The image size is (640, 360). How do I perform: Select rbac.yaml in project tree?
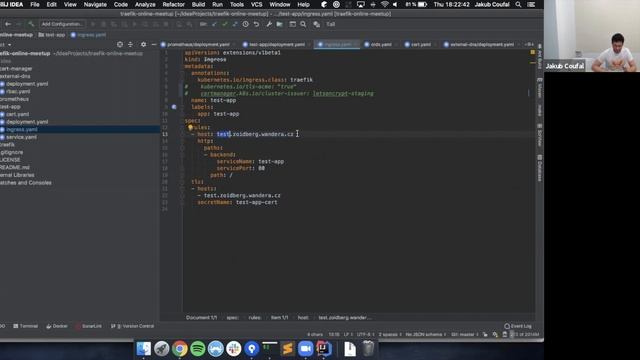pyautogui.click(x=18, y=91)
